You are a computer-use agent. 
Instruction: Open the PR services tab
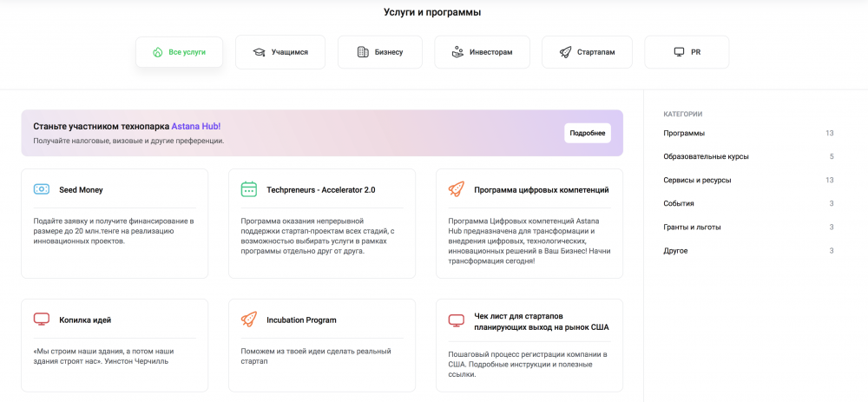[x=687, y=52]
